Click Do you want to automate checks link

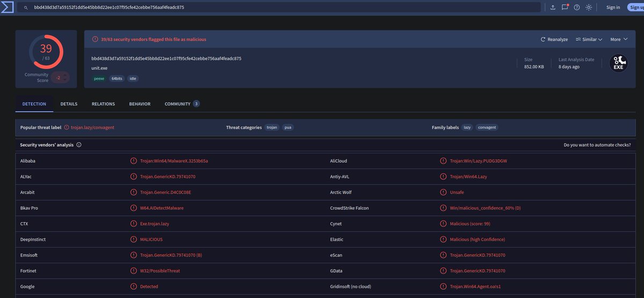[x=597, y=145]
